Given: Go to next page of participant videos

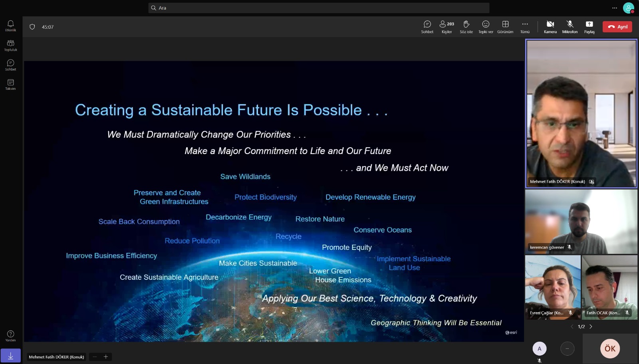Looking at the screenshot, I should 591,326.
